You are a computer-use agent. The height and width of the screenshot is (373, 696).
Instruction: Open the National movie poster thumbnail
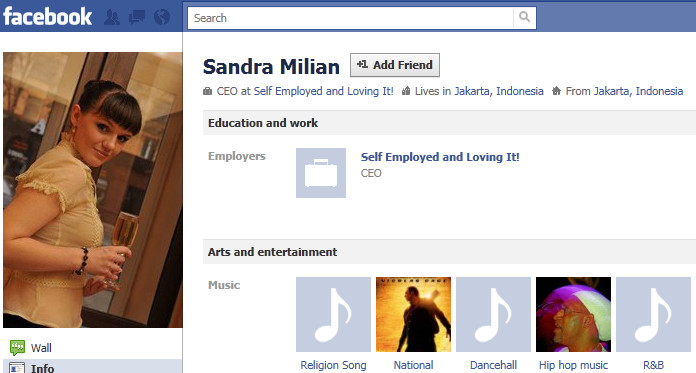(413, 314)
